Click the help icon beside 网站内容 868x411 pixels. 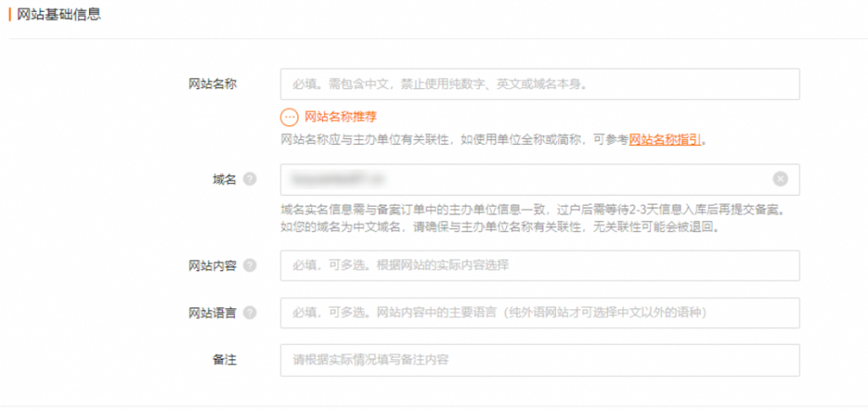(249, 265)
